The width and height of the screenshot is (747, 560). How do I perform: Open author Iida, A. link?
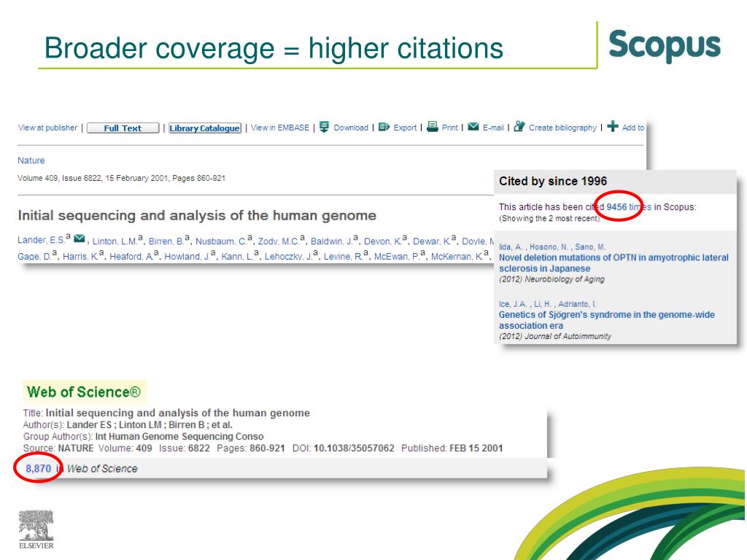[510, 246]
